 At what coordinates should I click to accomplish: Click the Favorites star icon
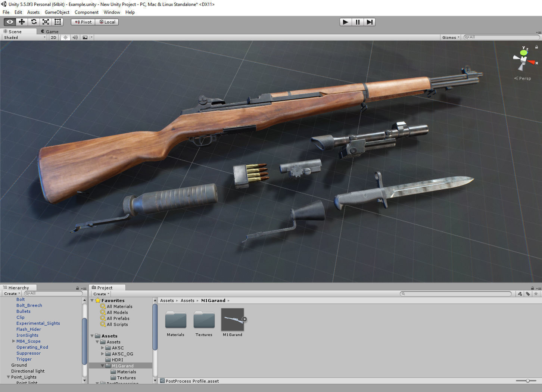[x=98, y=301]
